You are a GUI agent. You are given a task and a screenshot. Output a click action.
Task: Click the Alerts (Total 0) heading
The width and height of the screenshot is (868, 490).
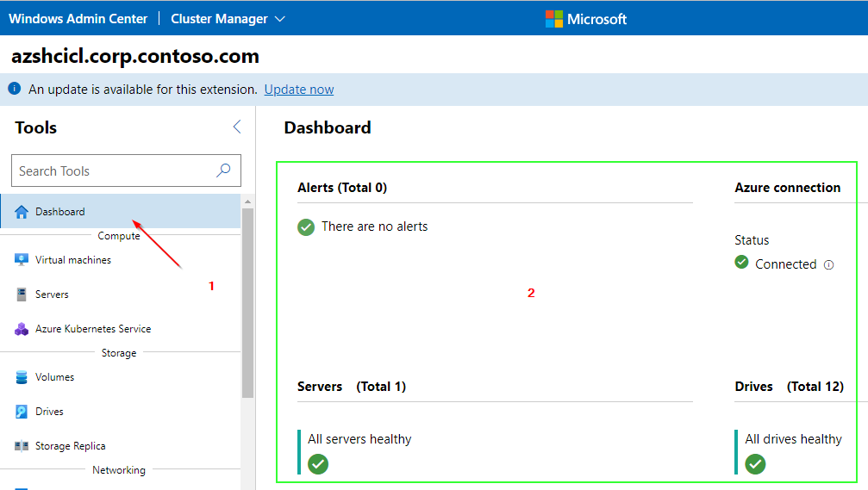pyautogui.click(x=342, y=188)
